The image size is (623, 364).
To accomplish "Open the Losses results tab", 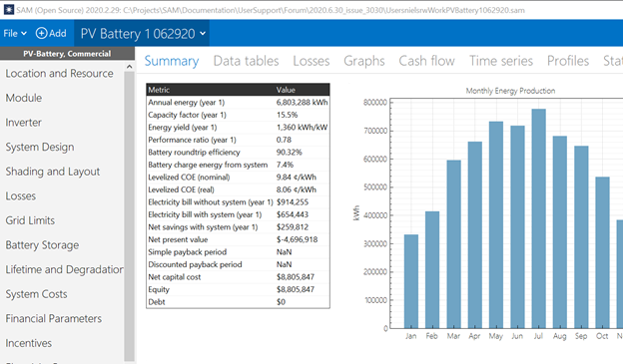I will (311, 61).
